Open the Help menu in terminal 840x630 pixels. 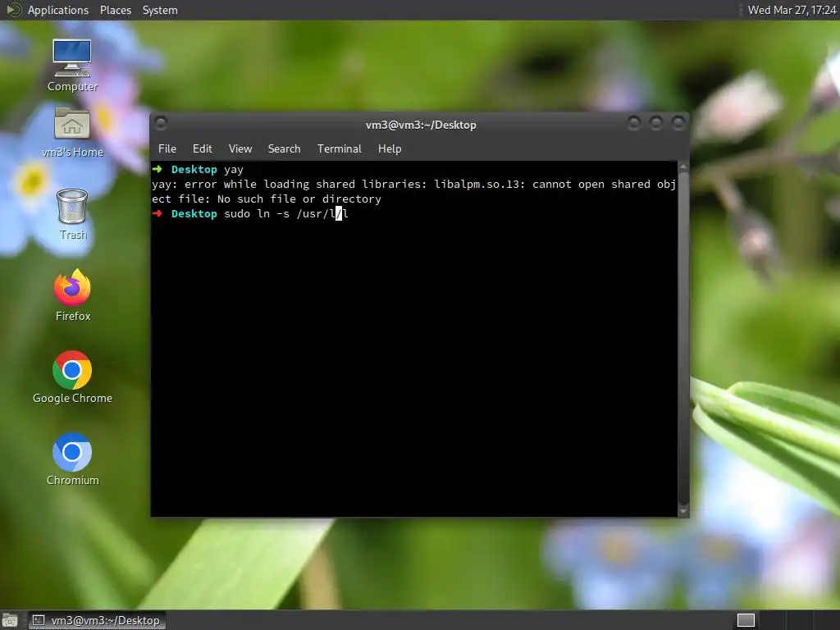pos(390,149)
